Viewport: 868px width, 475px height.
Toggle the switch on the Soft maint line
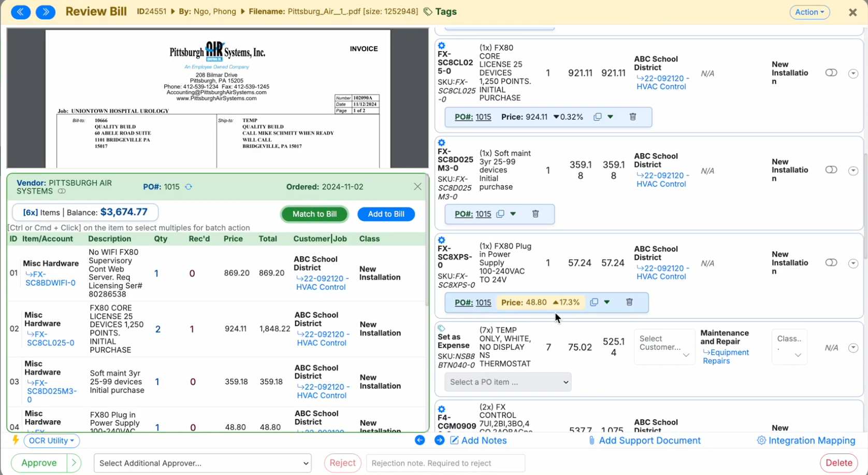pyautogui.click(x=832, y=169)
